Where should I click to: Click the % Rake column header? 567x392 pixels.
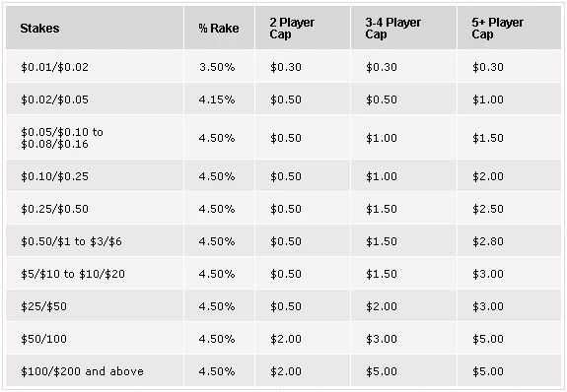pos(219,28)
